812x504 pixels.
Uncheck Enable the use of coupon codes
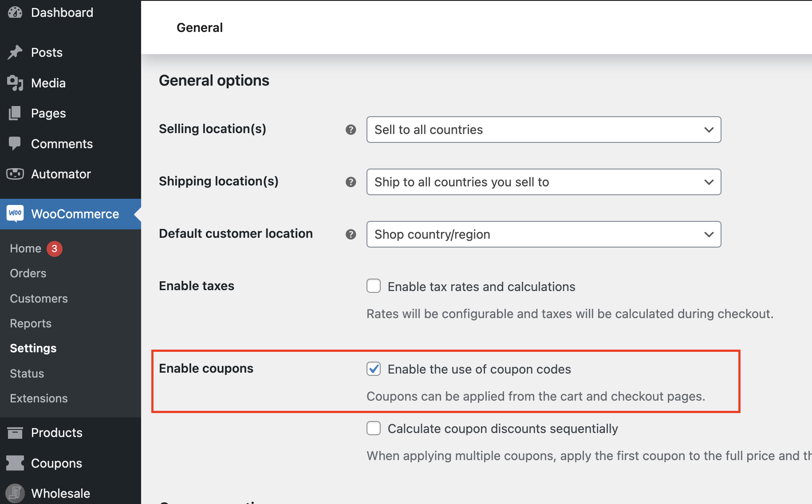(374, 369)
